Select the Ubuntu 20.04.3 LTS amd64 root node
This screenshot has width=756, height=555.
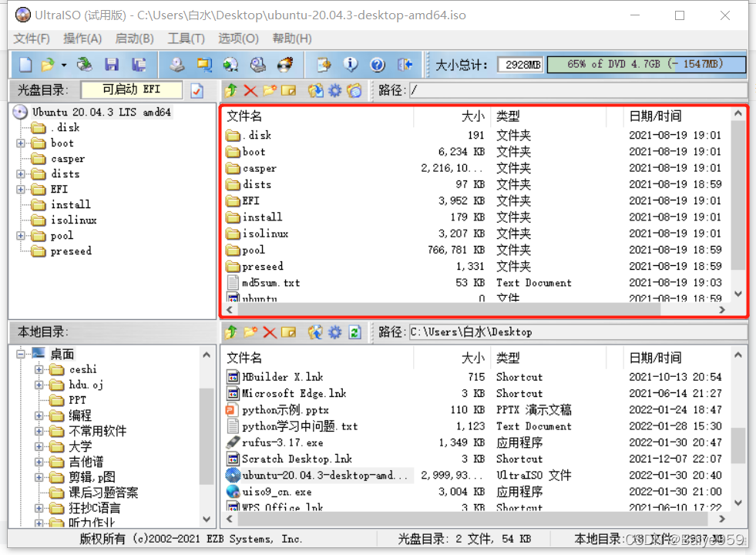point(101,112)
